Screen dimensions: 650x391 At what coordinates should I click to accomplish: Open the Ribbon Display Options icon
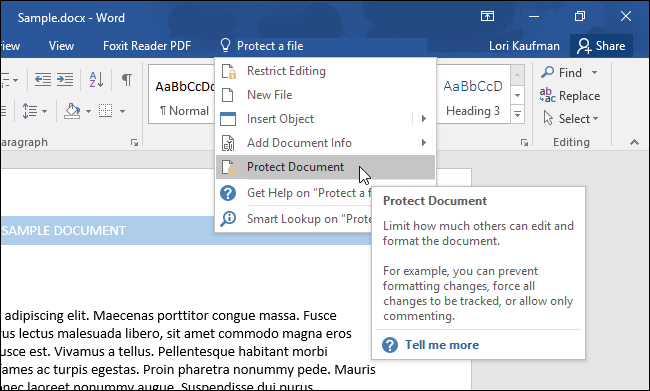(487, 17)
